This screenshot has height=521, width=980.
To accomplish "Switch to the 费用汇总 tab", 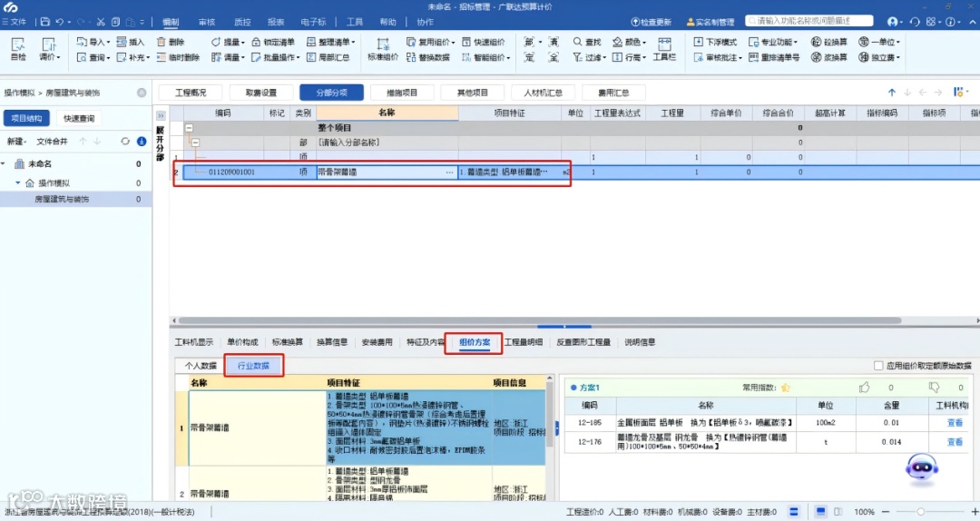I will [613, 93].
